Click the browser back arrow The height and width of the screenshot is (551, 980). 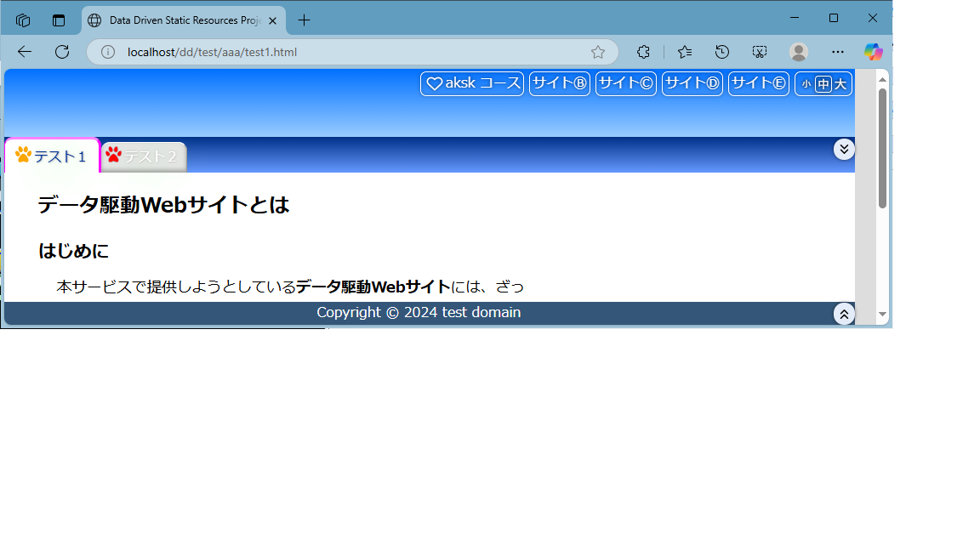tap(25, 52)
